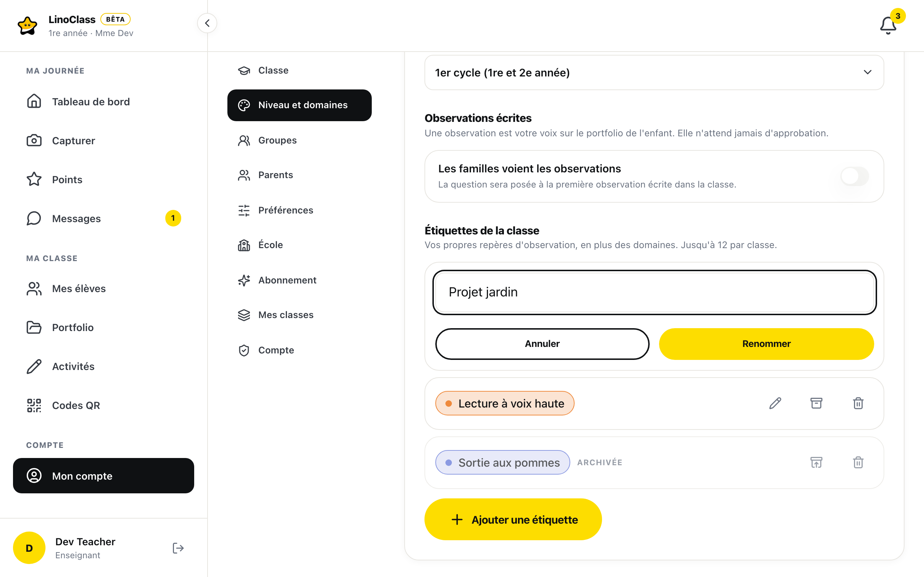
Task: Unarchive the Sortie aux pommes label
Action: point(816,463)
